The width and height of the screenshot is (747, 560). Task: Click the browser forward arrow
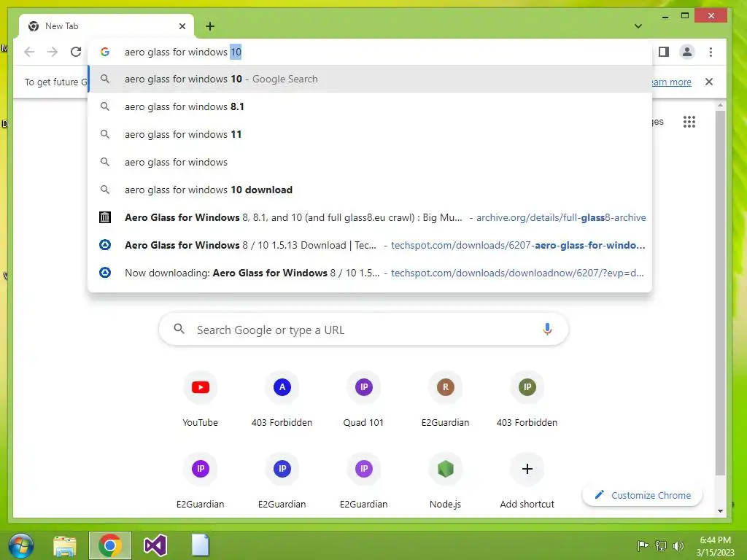pos(53,52)
